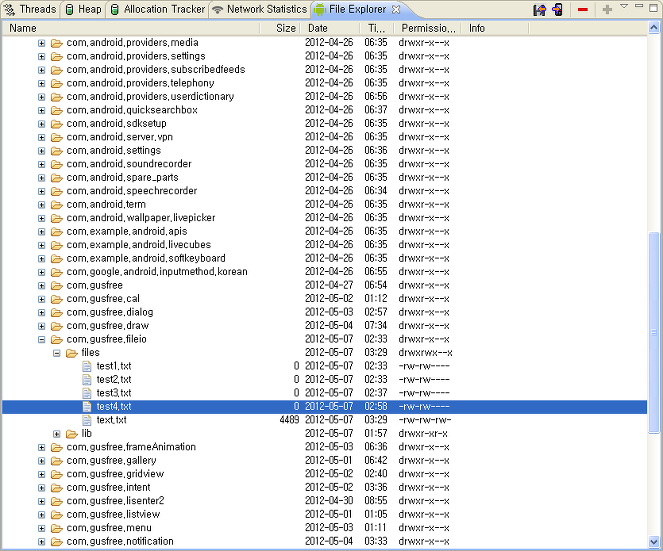Click com.gusfree.dialog folder icon

point(57,313)
